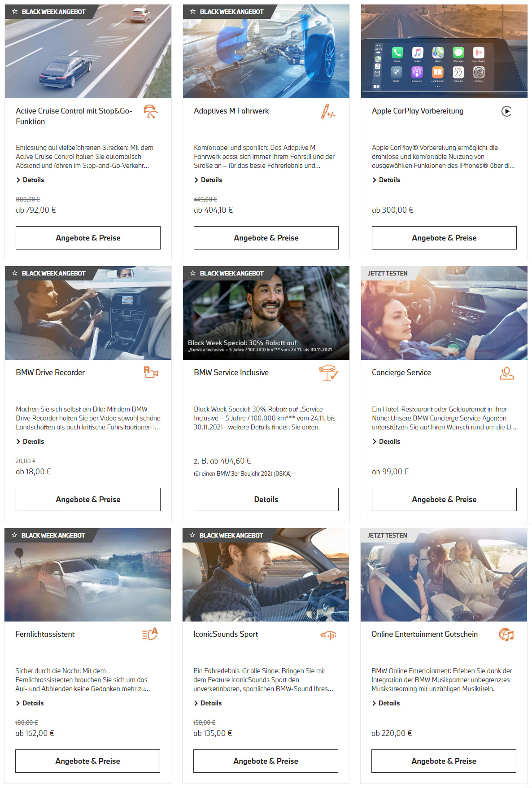Expand Details for Concierge Service
This screenshot has height=788, width=532.
(x=386, y=442)
